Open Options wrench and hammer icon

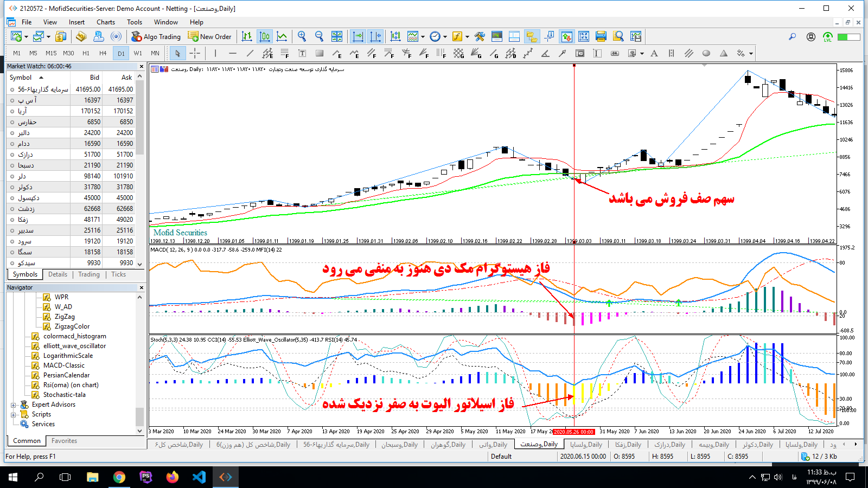tap(480, 37)
